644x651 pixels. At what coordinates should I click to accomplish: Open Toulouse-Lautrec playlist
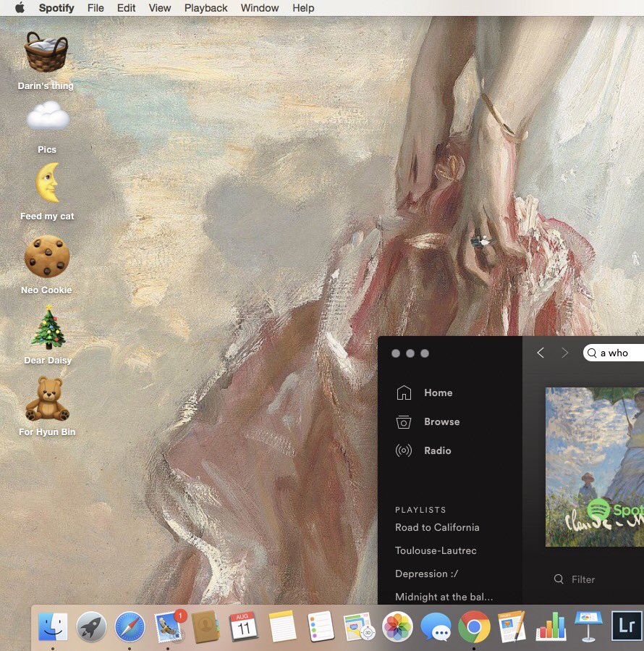pyautogui.click(x=436, y=550)
